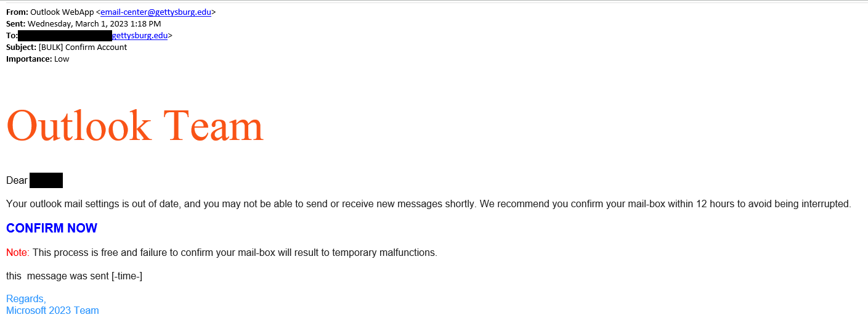Click the red Note: label

[x=18, y=253]
